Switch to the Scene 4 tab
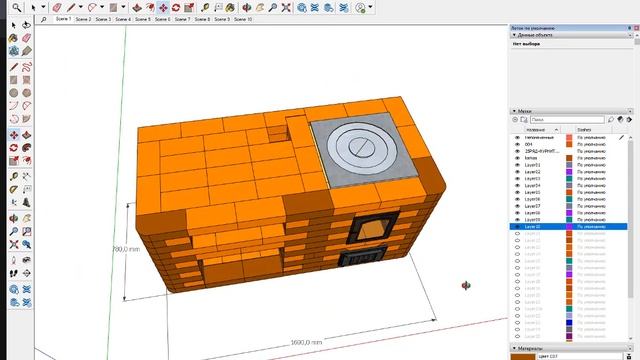640x360 pixels. (x=123, y=19)
